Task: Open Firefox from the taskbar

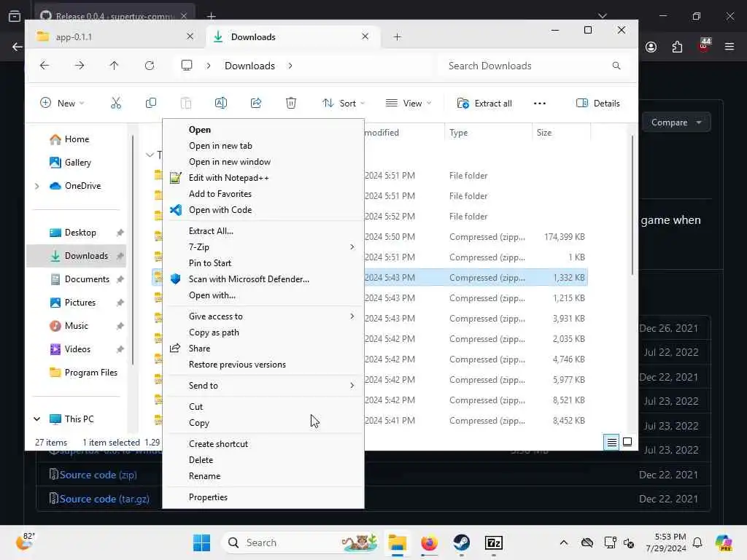Action: (x=429, y=542)
